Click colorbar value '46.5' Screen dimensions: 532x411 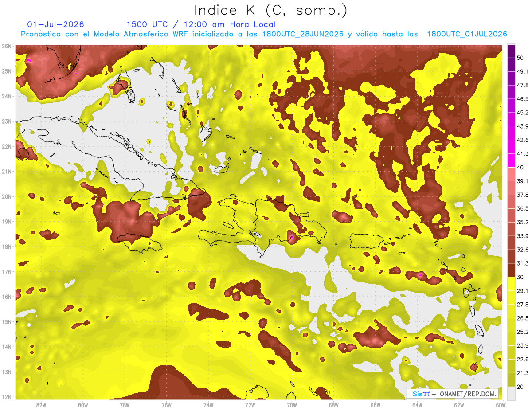(x=523, y=98)
